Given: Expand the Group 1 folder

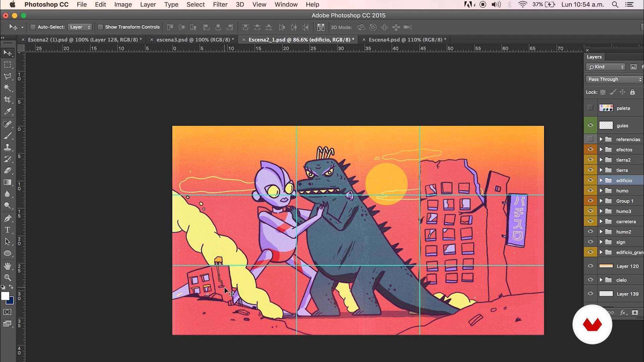Looking at the screenshot, I should click(x=601, y=201).
